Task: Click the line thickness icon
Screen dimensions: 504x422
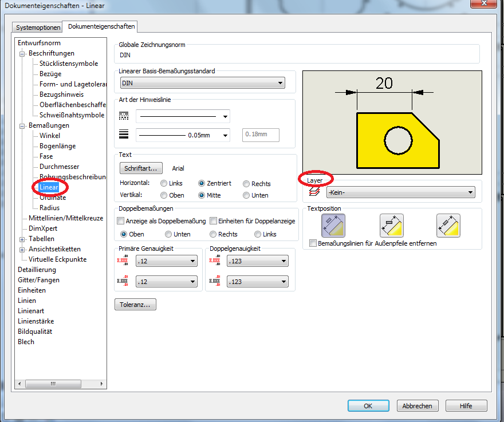Action: 123,135
